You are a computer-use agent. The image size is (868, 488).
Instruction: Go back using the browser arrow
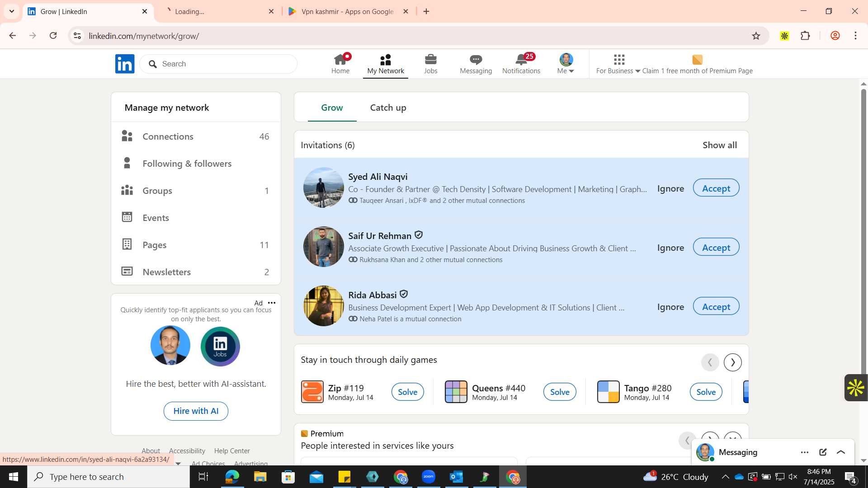(13, 36)
